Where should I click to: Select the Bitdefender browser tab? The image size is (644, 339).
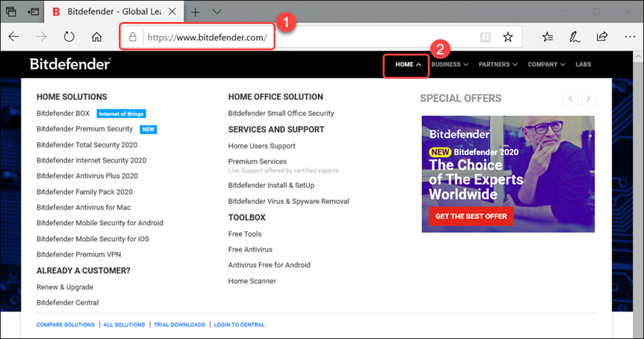[114, 12]
